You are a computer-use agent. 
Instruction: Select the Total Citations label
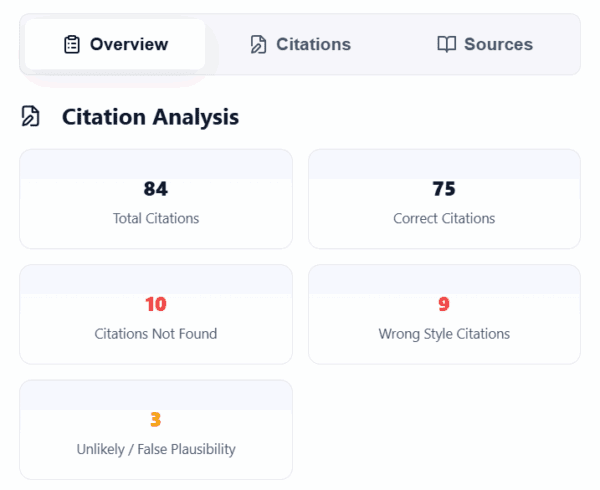(x=155, y=218)
